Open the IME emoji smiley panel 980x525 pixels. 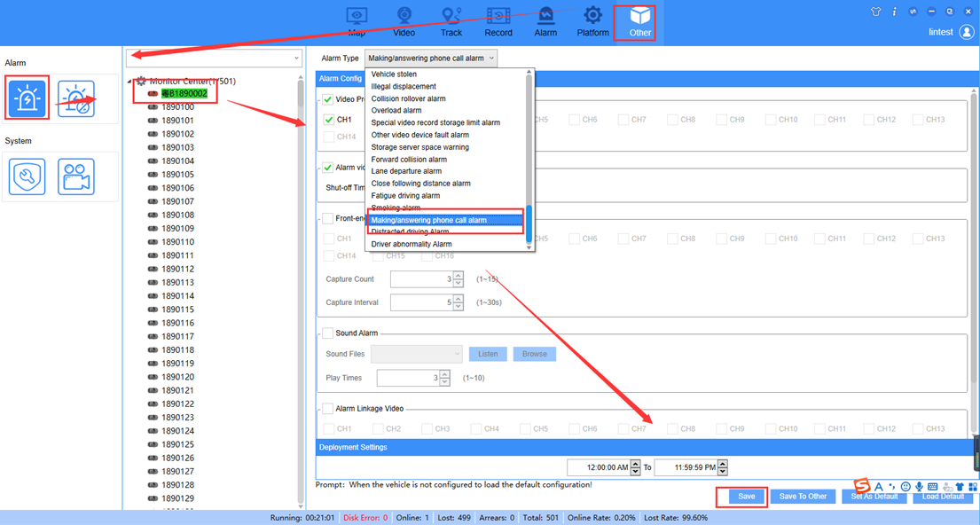coord(906,486)
